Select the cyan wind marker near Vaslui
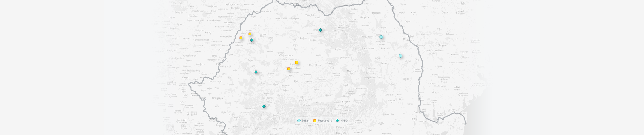 [x=400, y=56]
